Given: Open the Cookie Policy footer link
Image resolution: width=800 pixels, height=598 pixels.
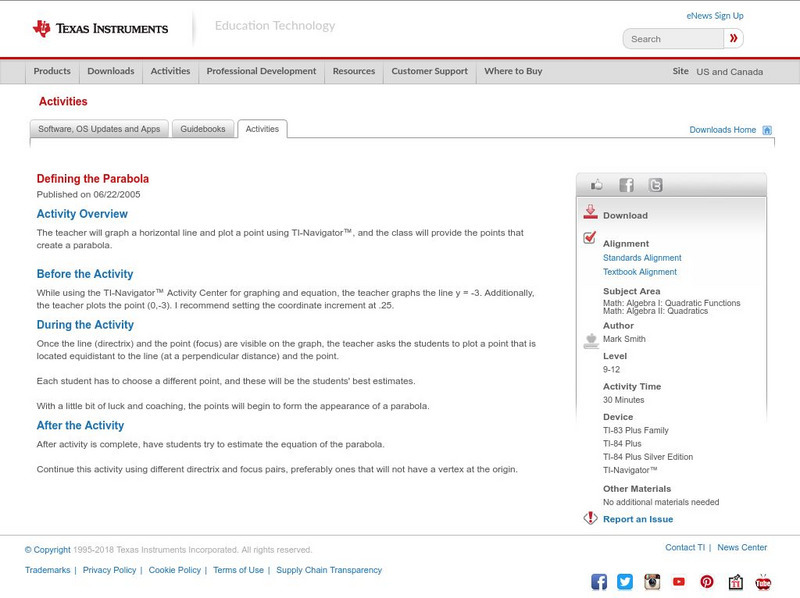Looking at the screenshot, I should [x=174, y=570].
